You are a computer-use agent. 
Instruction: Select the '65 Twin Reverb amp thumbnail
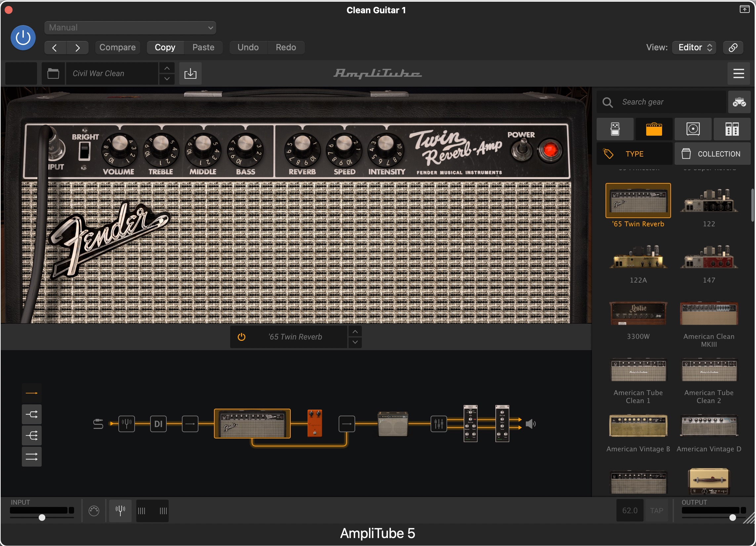point(638,201)
